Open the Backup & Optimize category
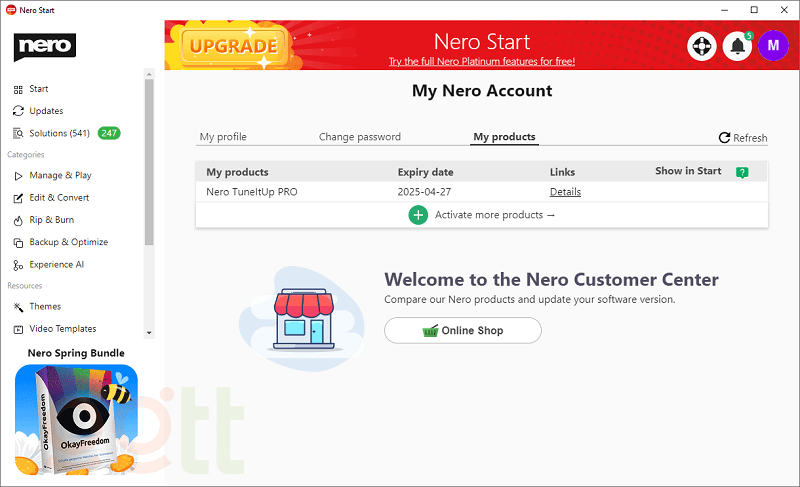 tap(69, 242)
